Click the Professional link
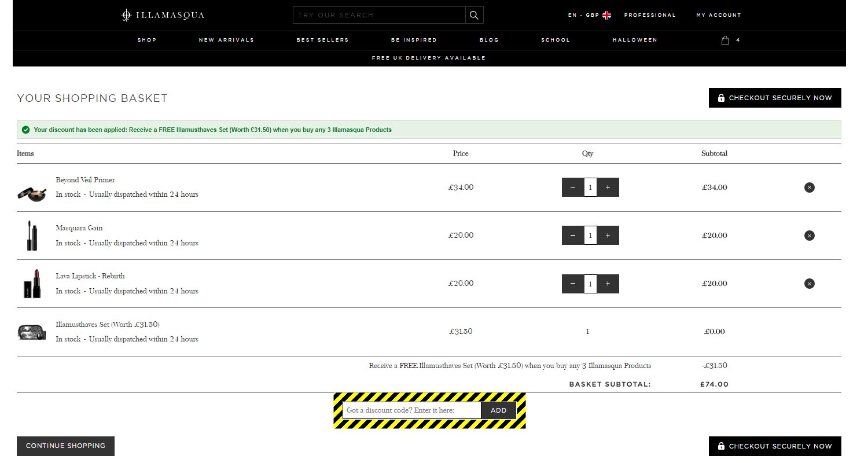The width and height of the screenshot is (868, 463). [650, 15]
